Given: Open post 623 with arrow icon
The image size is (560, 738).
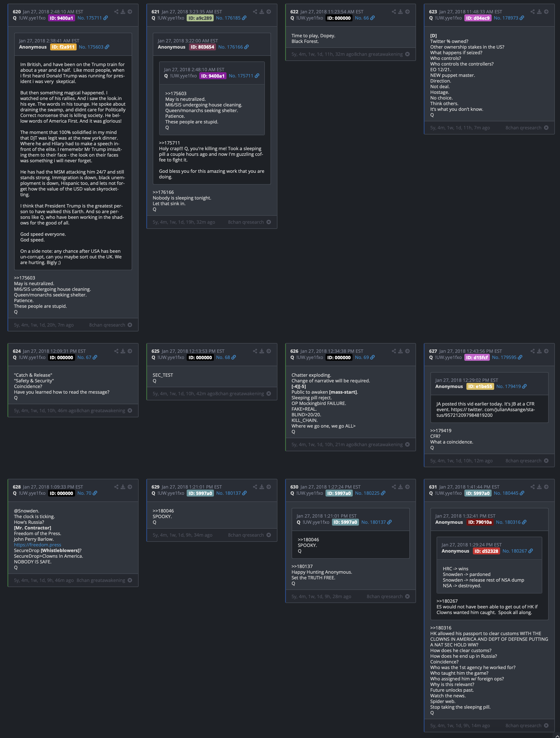Looking at the screenshot, I should tap(546, 12).
